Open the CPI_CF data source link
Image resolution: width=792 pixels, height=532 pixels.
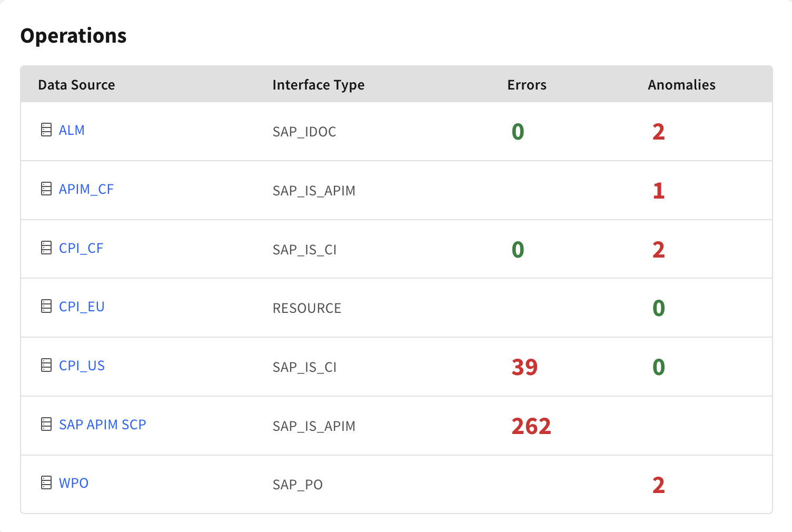pos(81,248)
